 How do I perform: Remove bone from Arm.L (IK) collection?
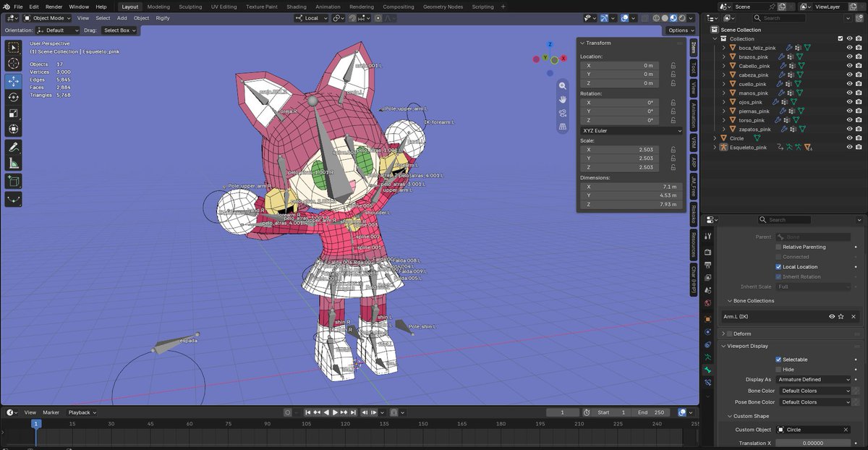click(x=854, y=316)
